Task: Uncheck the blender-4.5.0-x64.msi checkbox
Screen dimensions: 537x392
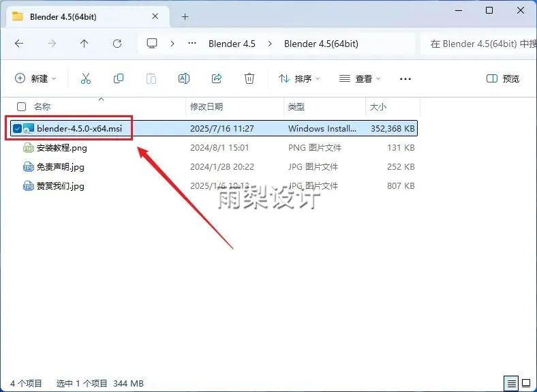Action: pyautogui.click(x=17, y=128)
